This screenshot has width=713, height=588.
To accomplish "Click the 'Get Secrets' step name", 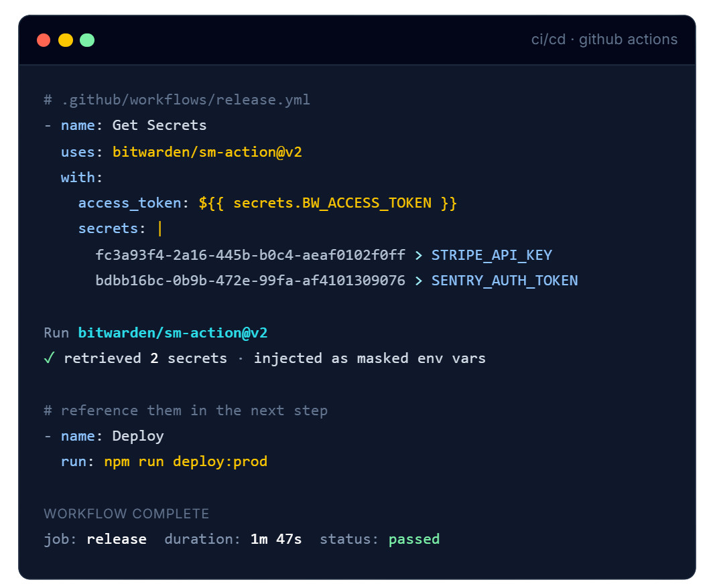I will [x=159, y=125].
